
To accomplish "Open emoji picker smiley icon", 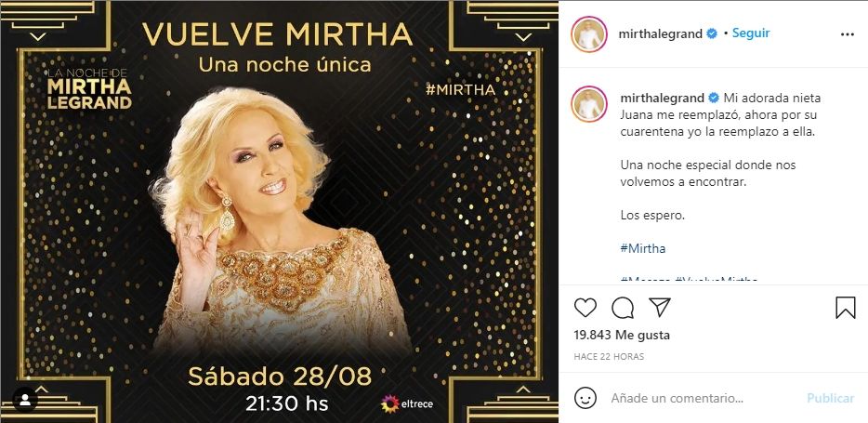I will pos(585,398).
